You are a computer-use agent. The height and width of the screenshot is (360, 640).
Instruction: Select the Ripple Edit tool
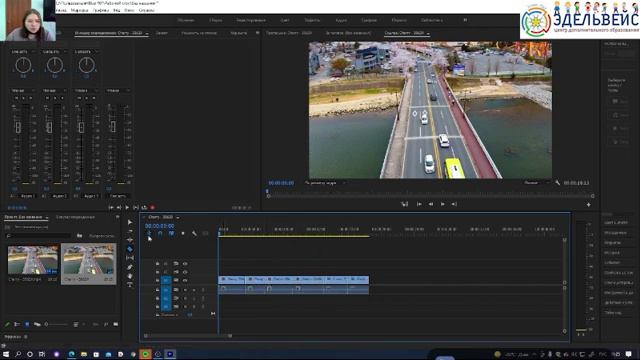[130, 240]
